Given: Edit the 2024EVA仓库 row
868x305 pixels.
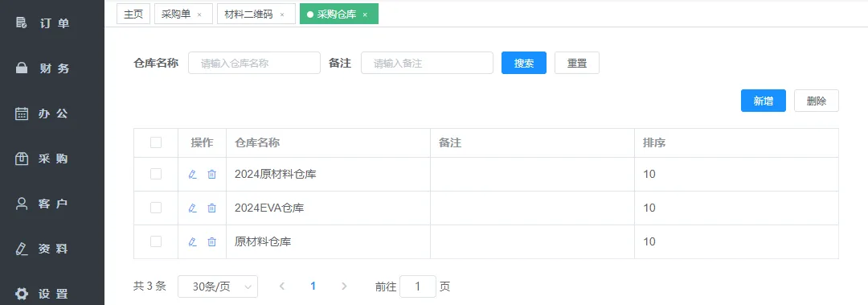Looking at the screenshot, I should (193, 208).
